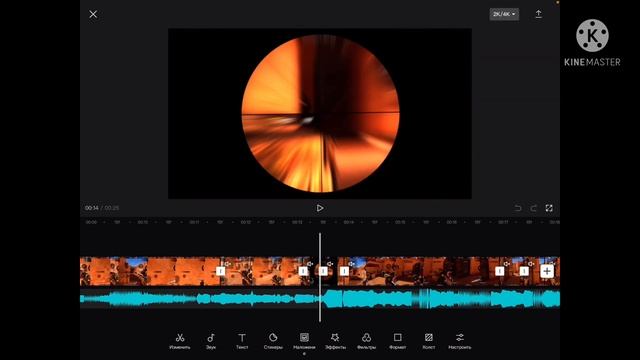
Task: Tap the export upload arrow icon
Action: 538,14
